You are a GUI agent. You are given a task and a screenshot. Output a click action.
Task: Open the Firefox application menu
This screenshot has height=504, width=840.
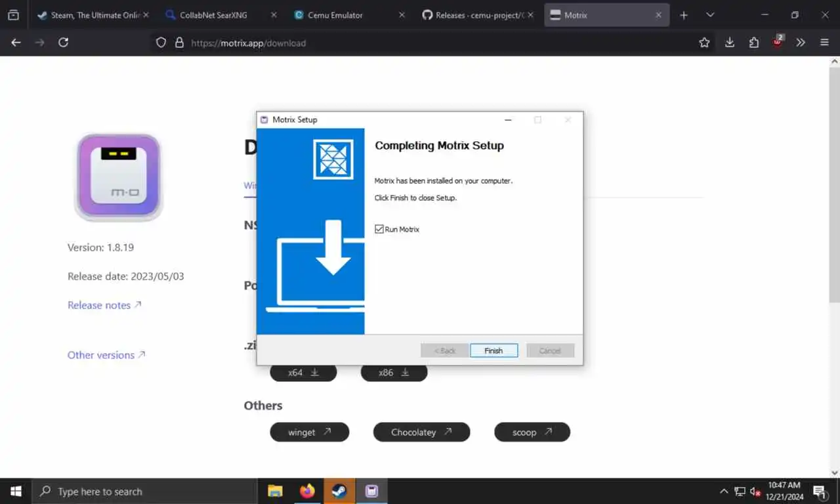click(824, 43)
